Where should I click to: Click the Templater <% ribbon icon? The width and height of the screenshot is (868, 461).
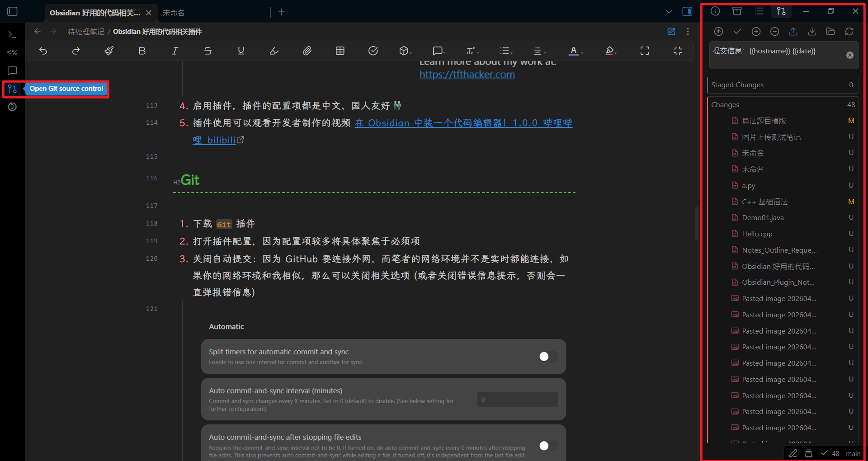13,52
